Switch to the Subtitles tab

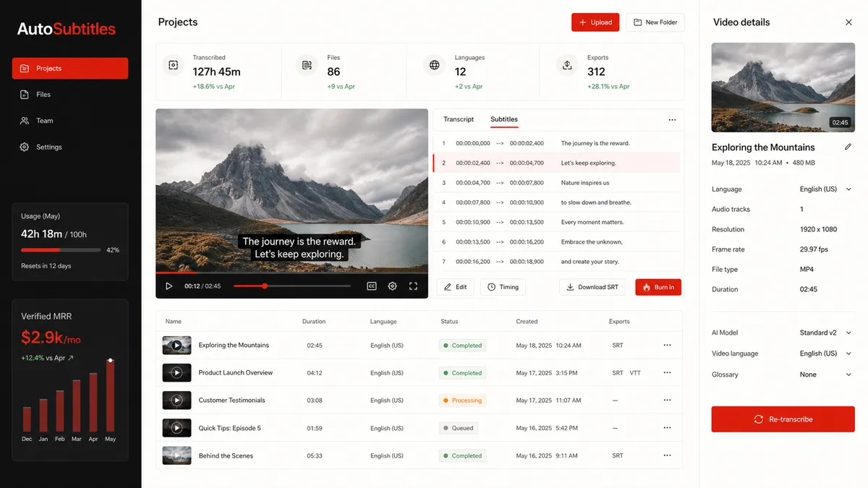tap(504, 119)
